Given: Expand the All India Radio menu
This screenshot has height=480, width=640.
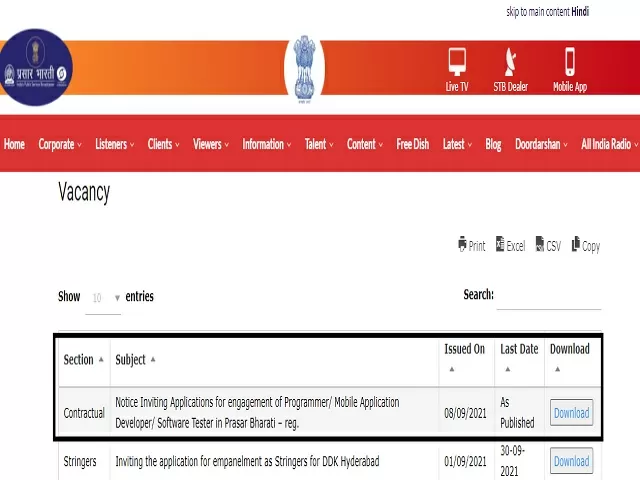Looking at the screenshot, I should click(x=609, y=144).
